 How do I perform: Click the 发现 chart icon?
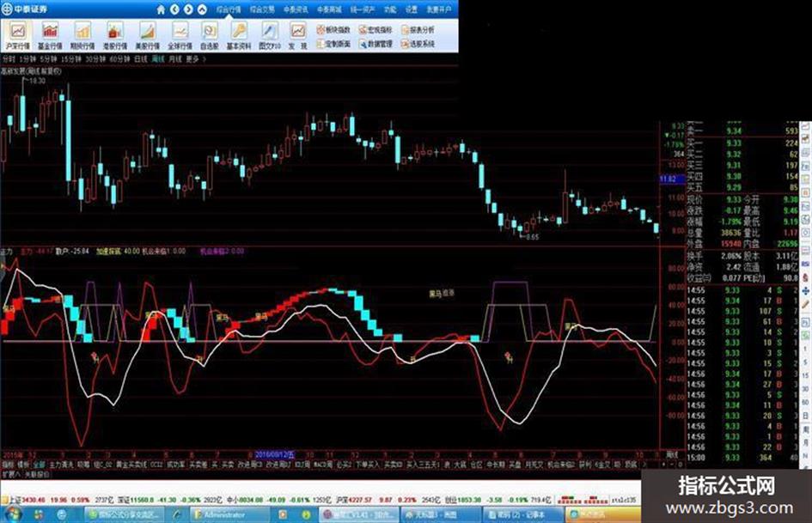click(298, 36)
